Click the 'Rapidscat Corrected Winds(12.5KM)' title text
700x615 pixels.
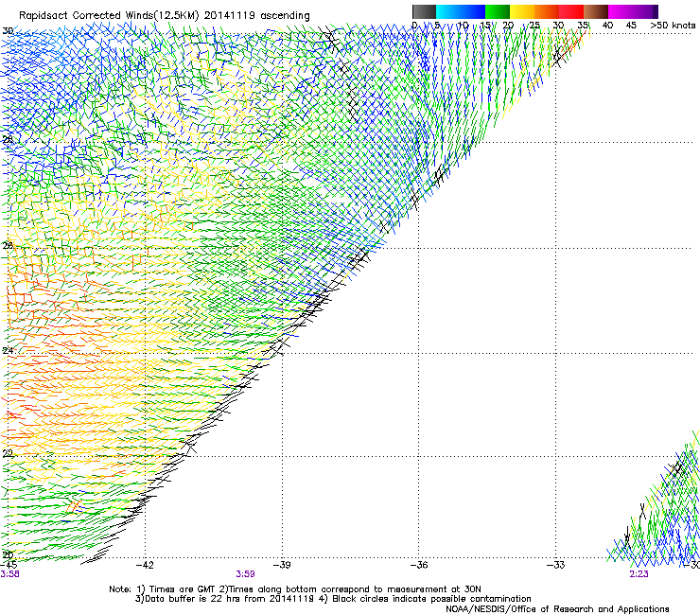pos(109,16)
